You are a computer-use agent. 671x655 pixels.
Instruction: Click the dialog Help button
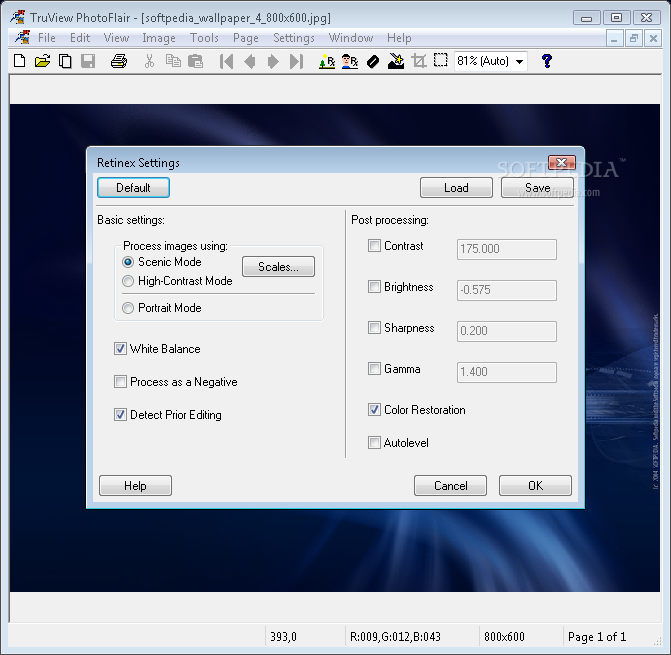135,486
